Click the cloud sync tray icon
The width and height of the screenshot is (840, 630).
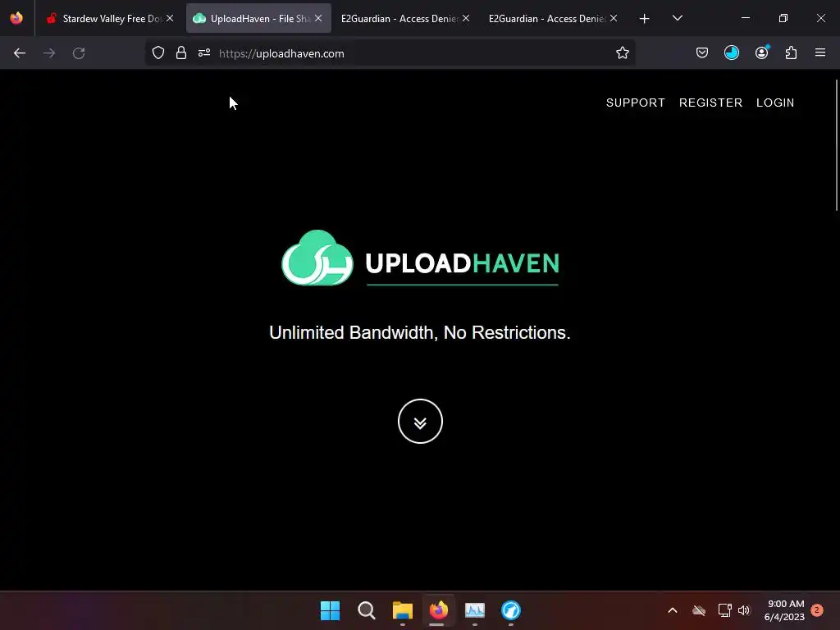pyautogui.click(x=699, y=610)
